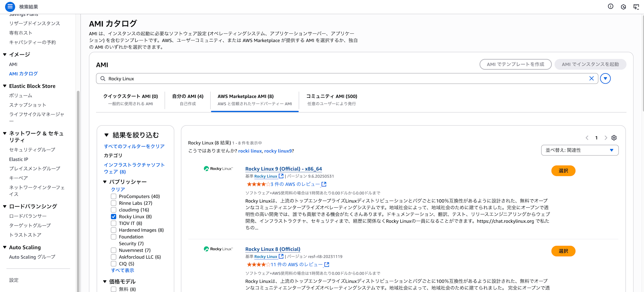Image resolution: width=644 pixels, height=292 pixels.
Task: Open results preferences gear icon
Action: point(614,138)
